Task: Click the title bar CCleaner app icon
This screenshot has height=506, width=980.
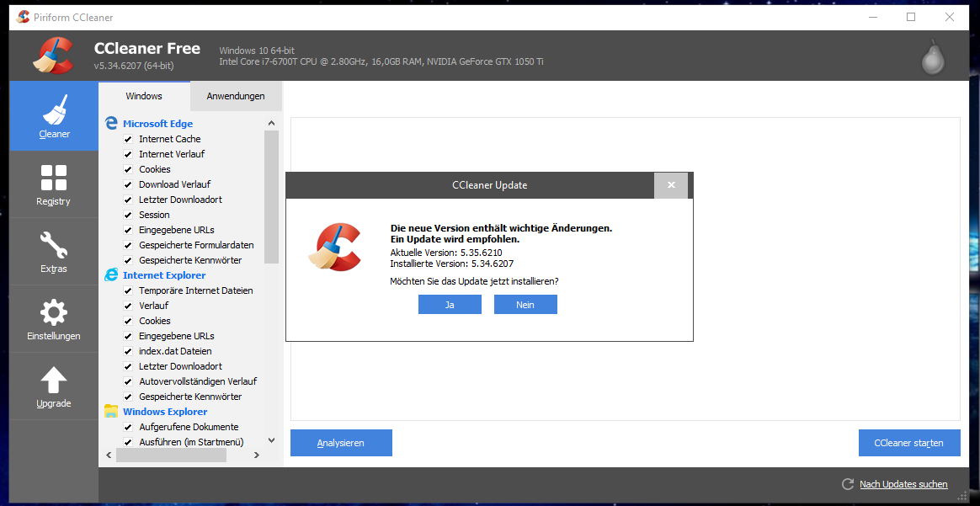Action: [x=23, y=18]
